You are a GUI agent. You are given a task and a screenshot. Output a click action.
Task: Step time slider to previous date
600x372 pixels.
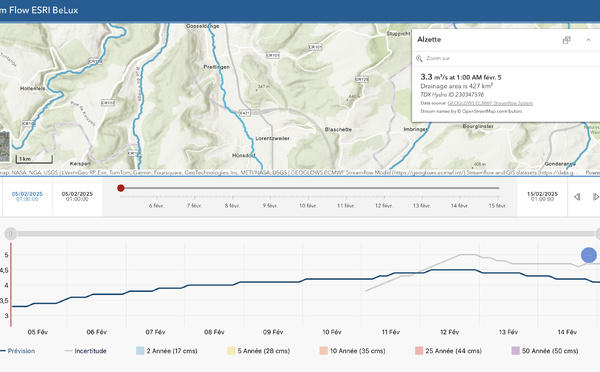pyautogui.click(x=577, y=197)
